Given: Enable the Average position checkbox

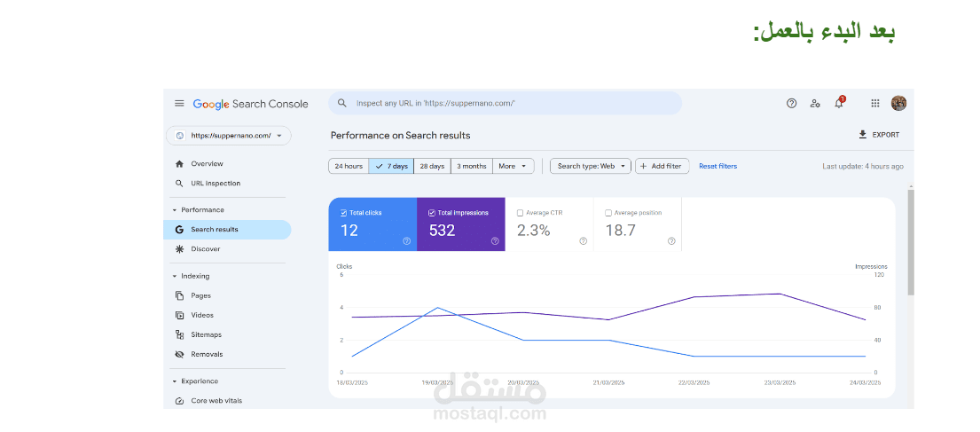Looking at the screenshot, I should (608, 213).
